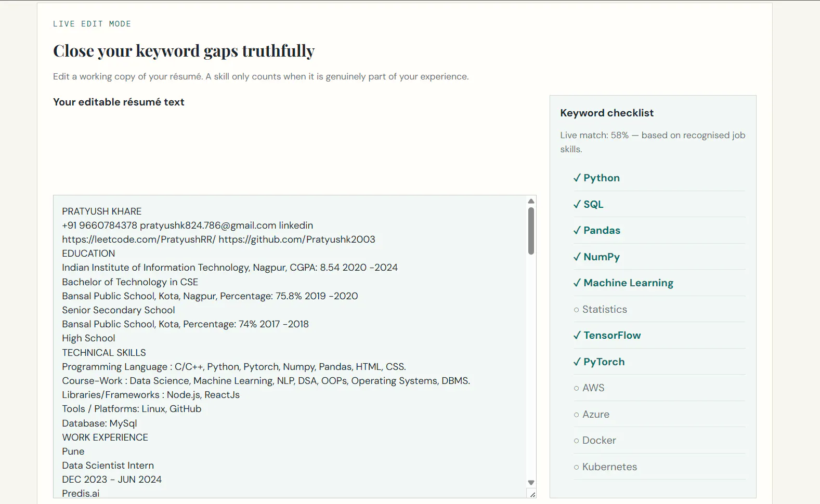Click the 'Senior Secondary School' line
This screenshot has height=504, width=820.
(119, 310)
